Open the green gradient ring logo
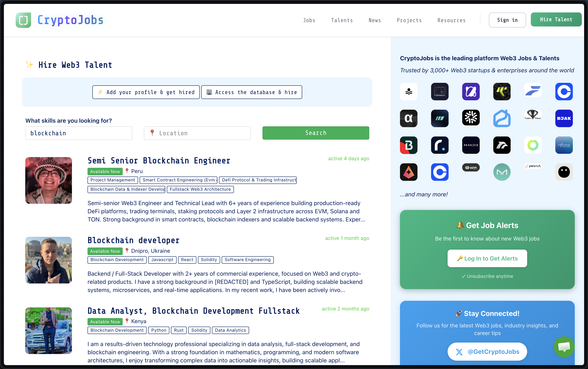588x369 pixels. pyautogui.click(x=533, y=145)
